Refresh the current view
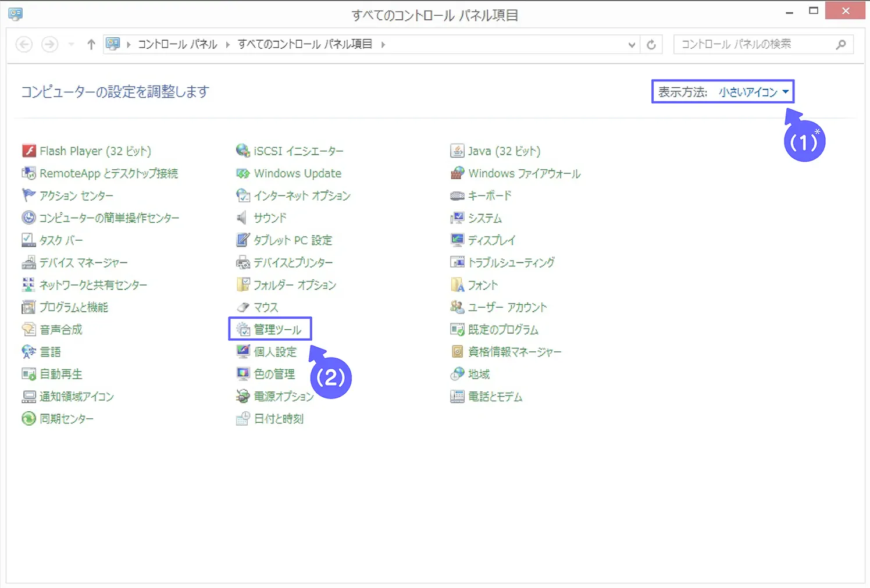 [x=651, y=44]
